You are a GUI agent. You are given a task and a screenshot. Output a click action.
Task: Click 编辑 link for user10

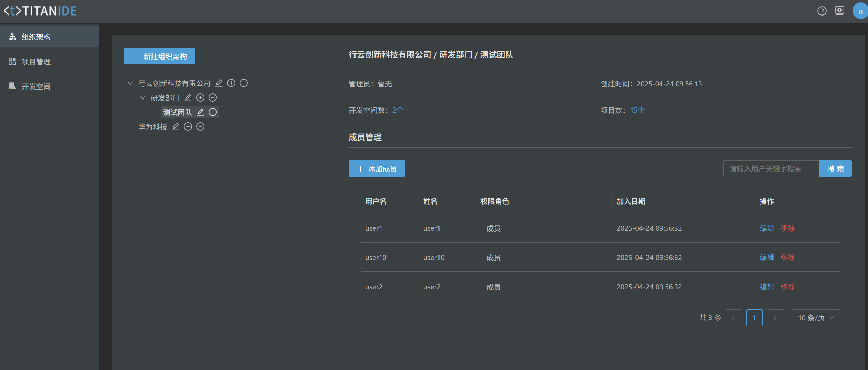click(767, 257)
